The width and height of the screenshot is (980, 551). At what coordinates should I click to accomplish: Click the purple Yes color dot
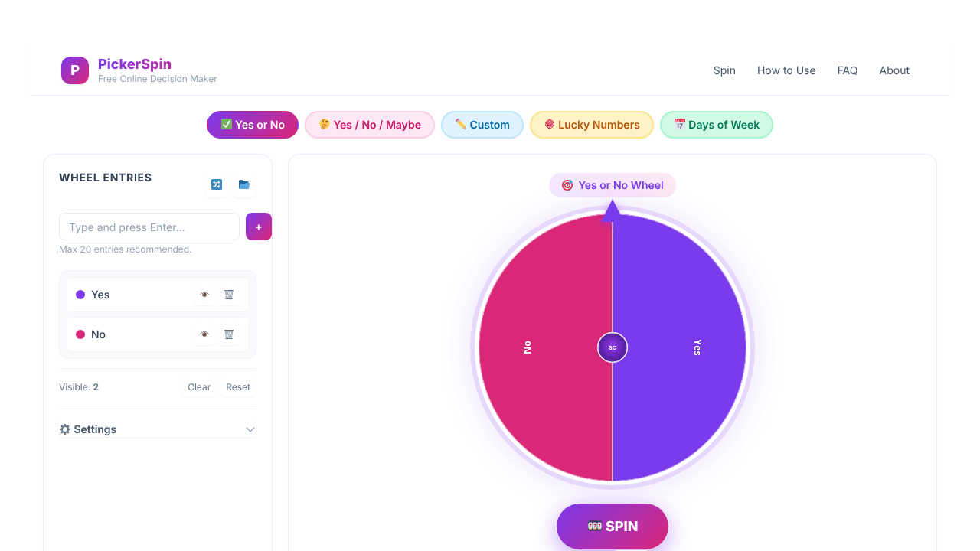click(80, 295)
